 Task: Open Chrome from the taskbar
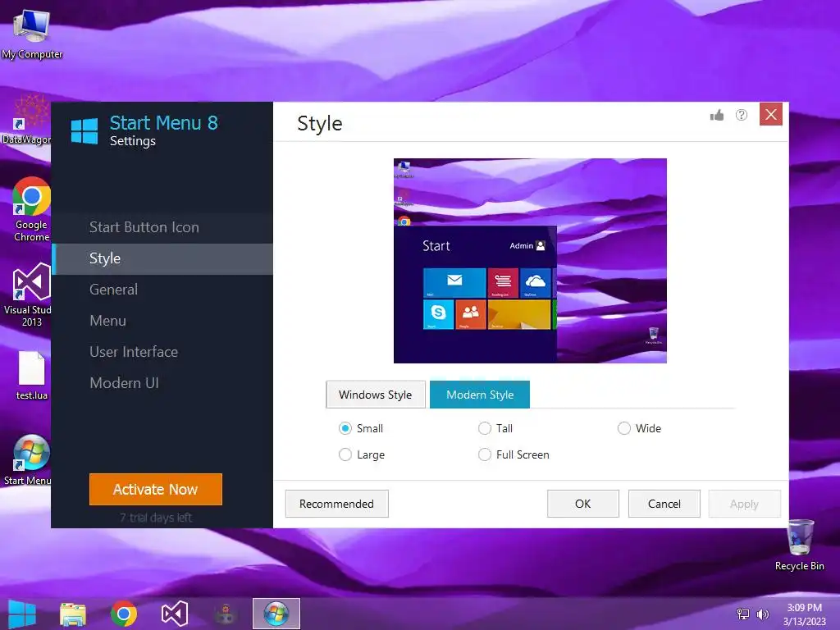tap(124, 614)
